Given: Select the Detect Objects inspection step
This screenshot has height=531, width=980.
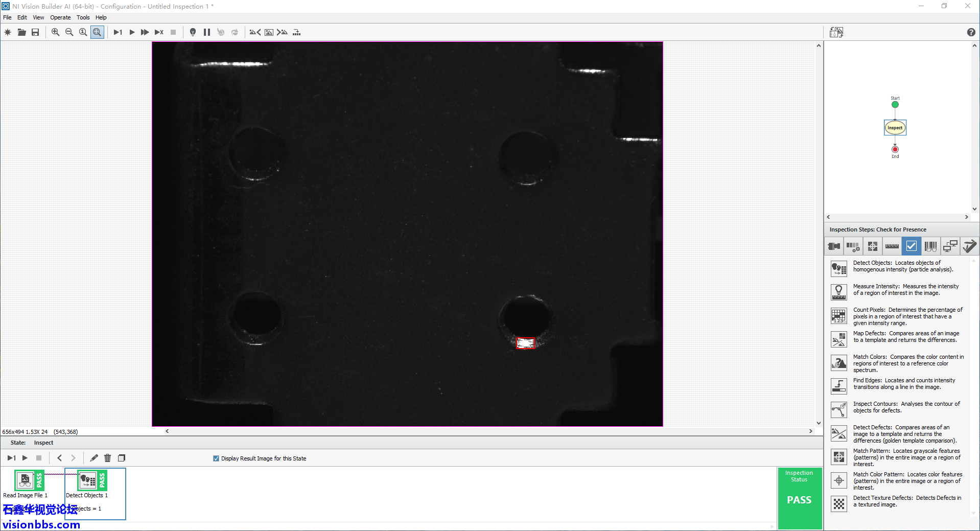Looking at the screenshot, I should pos(839,268).
